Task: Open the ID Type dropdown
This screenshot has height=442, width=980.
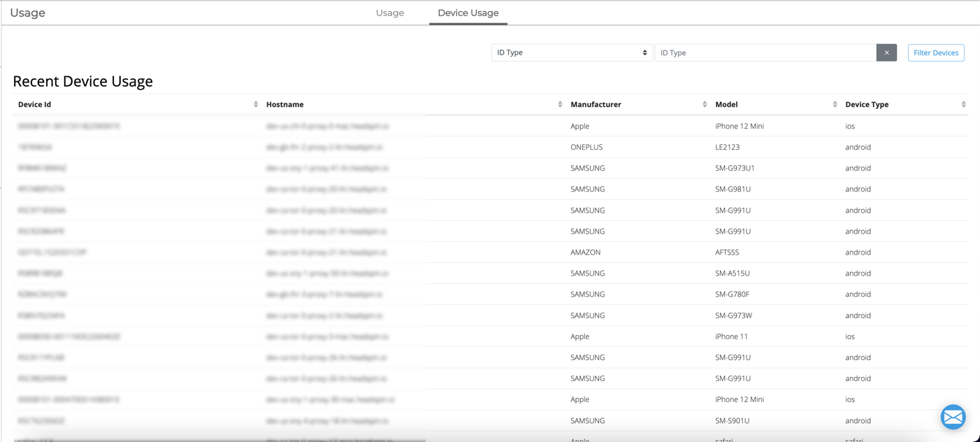Action: [572, 52]
